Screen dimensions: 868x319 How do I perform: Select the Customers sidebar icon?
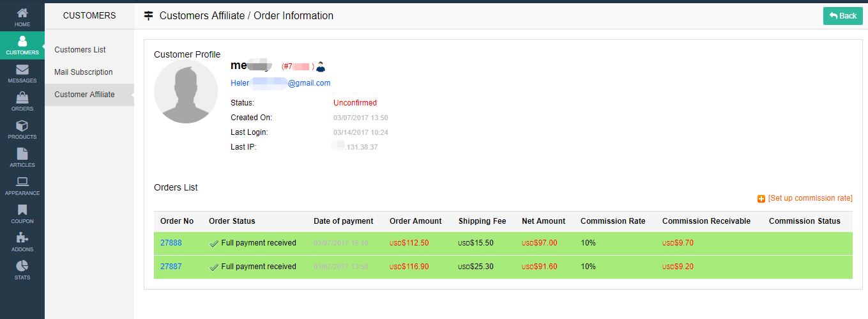coord(22,42)
